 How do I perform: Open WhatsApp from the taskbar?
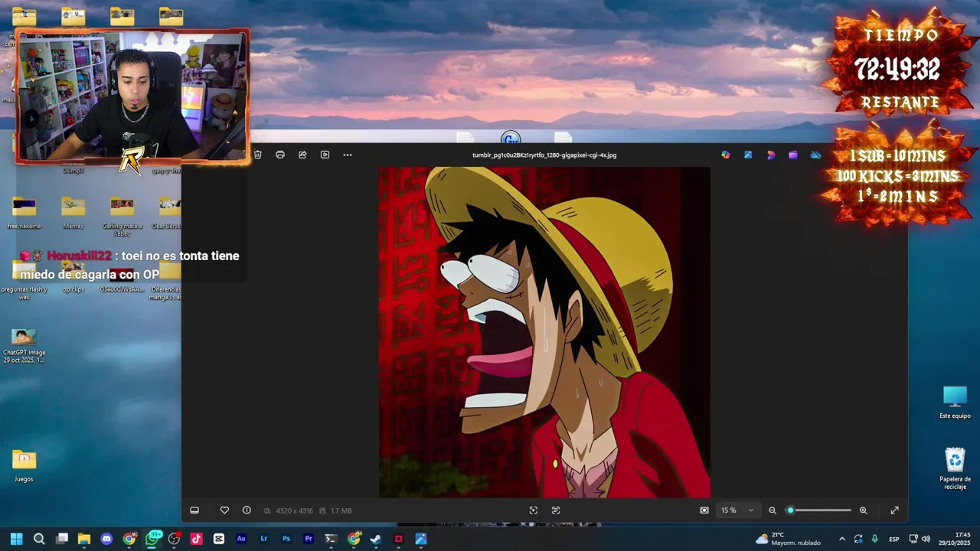(x=152, y=539)
